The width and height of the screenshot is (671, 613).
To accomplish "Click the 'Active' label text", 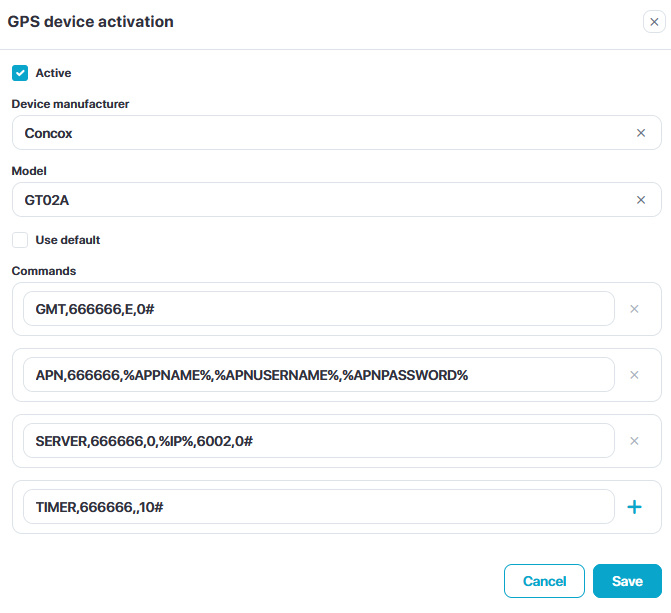I will [x=53, y=73].
